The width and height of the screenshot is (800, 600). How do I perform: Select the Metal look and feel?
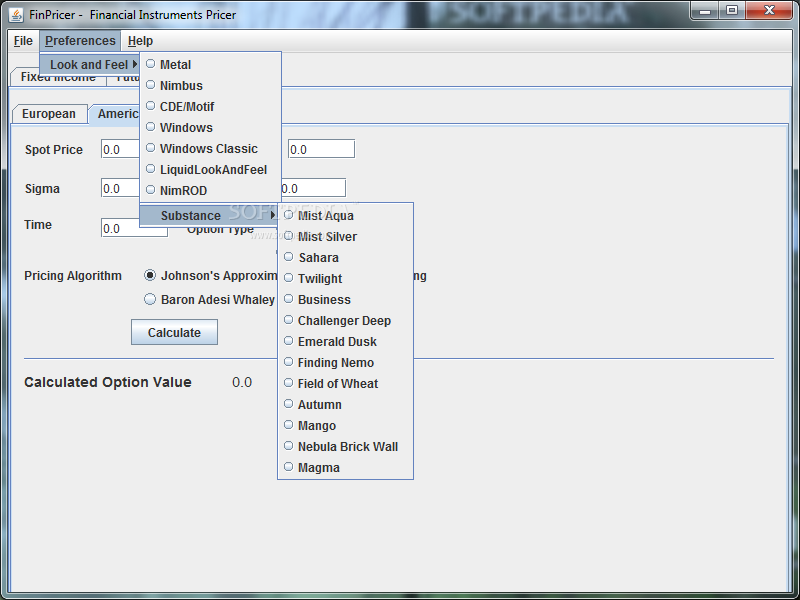pyautogui.click(x=210, y=65)
